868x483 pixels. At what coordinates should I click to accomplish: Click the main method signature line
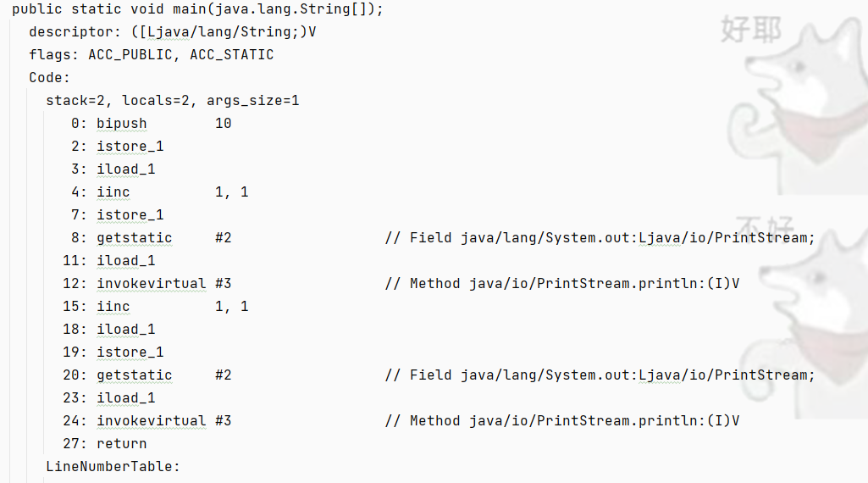(197, 9)
